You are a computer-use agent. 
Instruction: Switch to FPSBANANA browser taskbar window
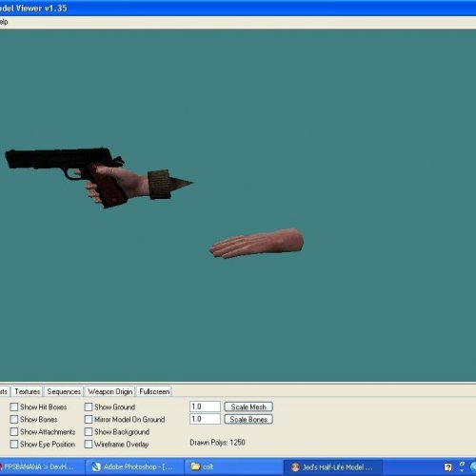(41, 466)
